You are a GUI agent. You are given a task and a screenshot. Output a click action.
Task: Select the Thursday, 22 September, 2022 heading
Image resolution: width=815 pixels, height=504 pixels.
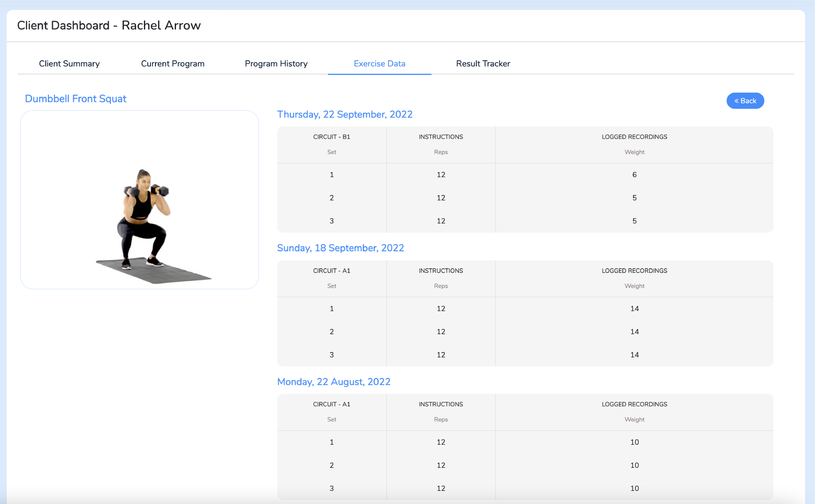coord(345,114)
